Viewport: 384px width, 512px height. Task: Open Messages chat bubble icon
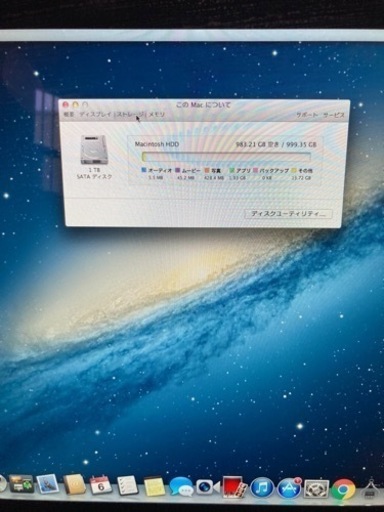181,487
